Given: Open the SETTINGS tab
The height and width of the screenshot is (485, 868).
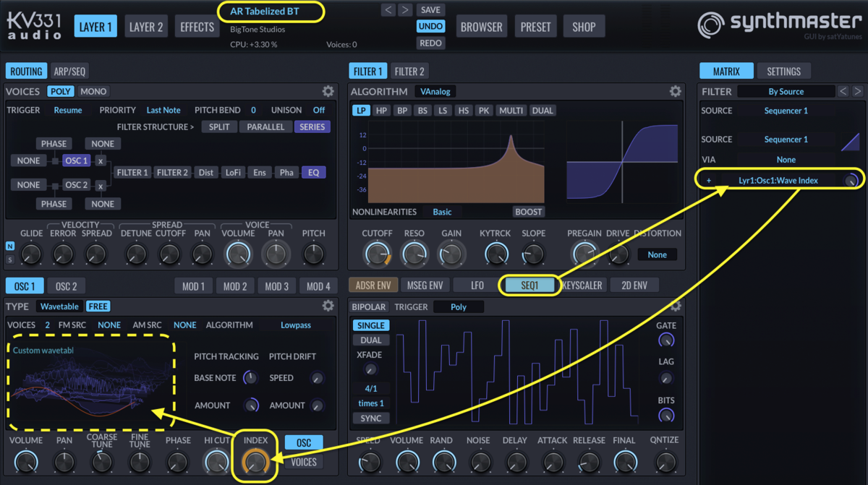Looking at the screenshot, I should click(x=784, y=72).
